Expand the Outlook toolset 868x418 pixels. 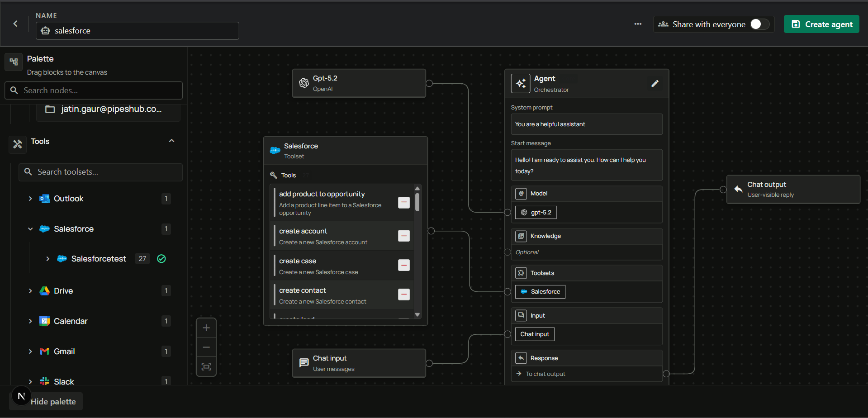click(x=30, y=199)
